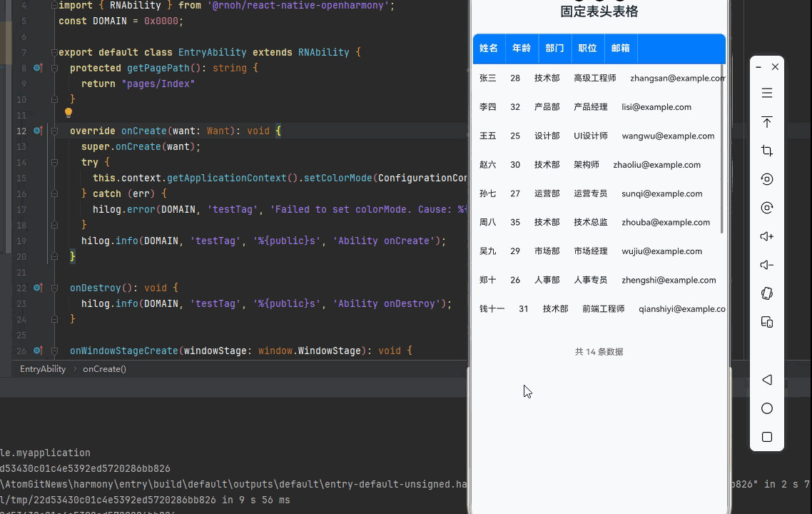Collapse the getPagePath method fold marker
812x514 pixels.
pyautogui.click(x=54, y=68)
